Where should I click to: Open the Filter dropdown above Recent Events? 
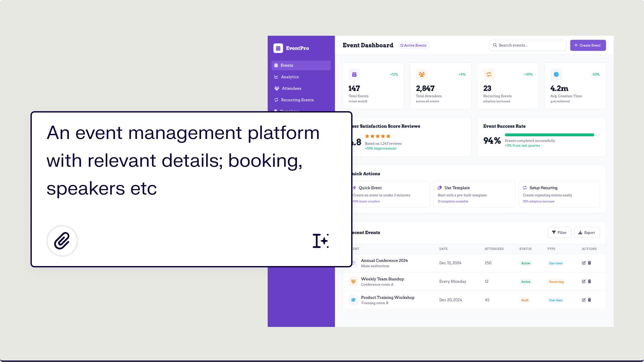tap(560, 232)
